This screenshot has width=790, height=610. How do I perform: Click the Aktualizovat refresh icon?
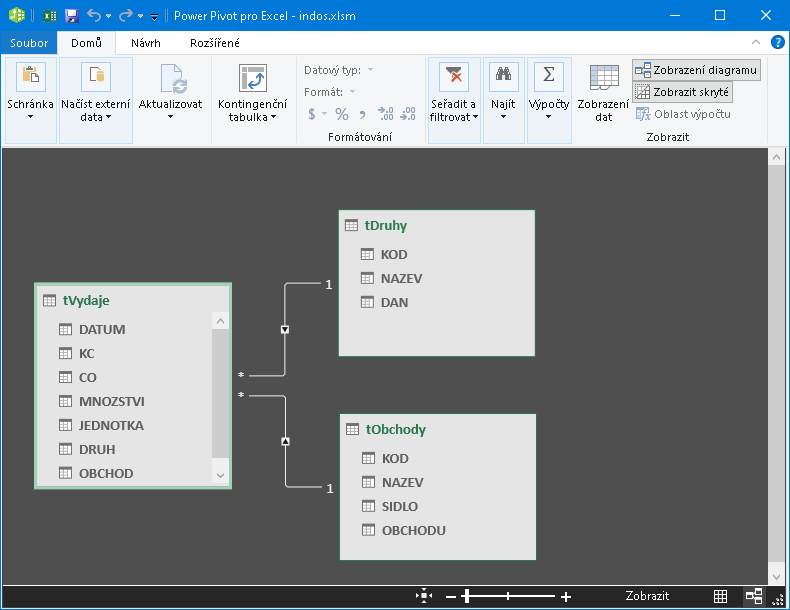click(x=171, y=80)
